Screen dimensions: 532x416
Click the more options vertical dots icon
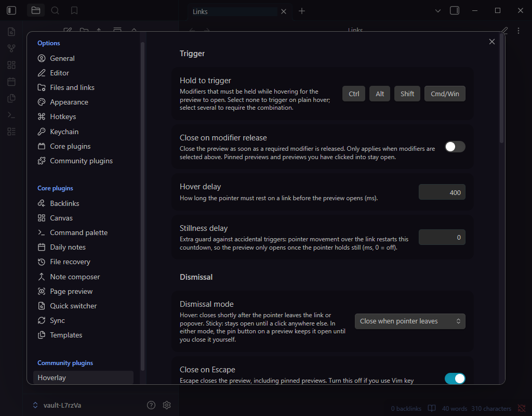(518, 31)
